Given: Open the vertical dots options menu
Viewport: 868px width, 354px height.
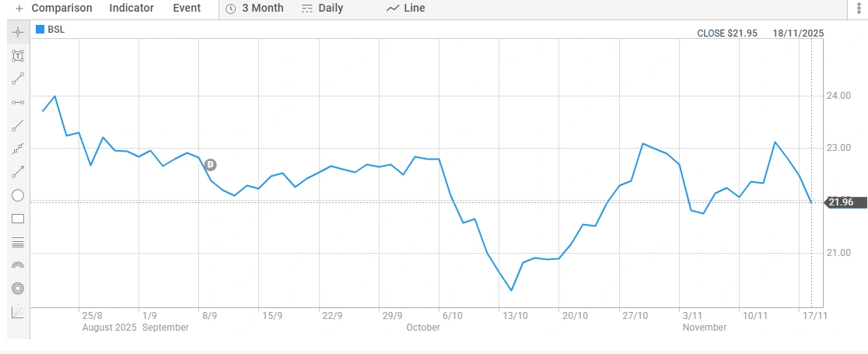Looking at the screenshot, I should pos(859,9).
